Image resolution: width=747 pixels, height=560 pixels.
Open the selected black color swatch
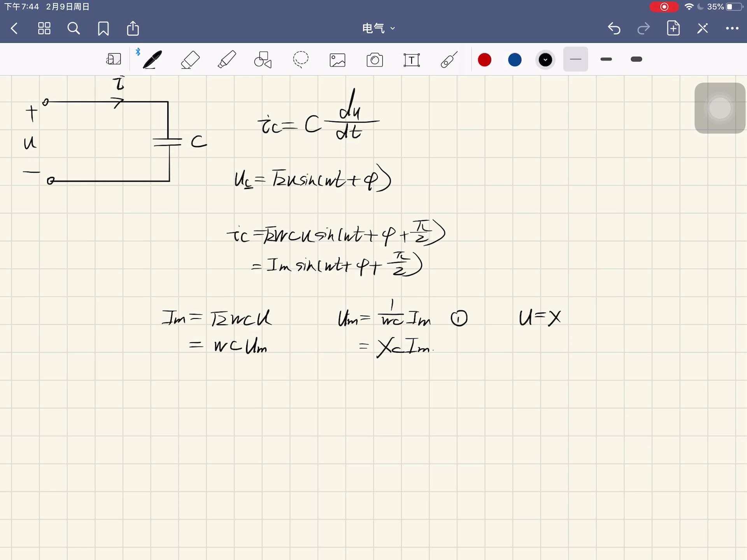[x=545, y=60]
